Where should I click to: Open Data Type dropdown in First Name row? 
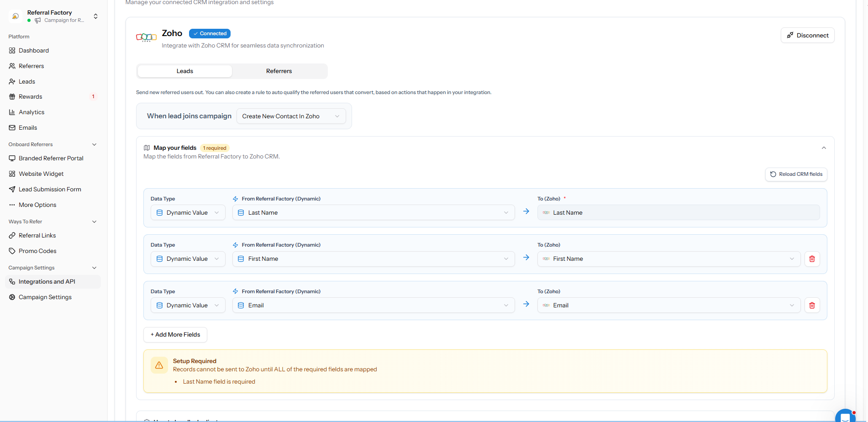(188, 259)
